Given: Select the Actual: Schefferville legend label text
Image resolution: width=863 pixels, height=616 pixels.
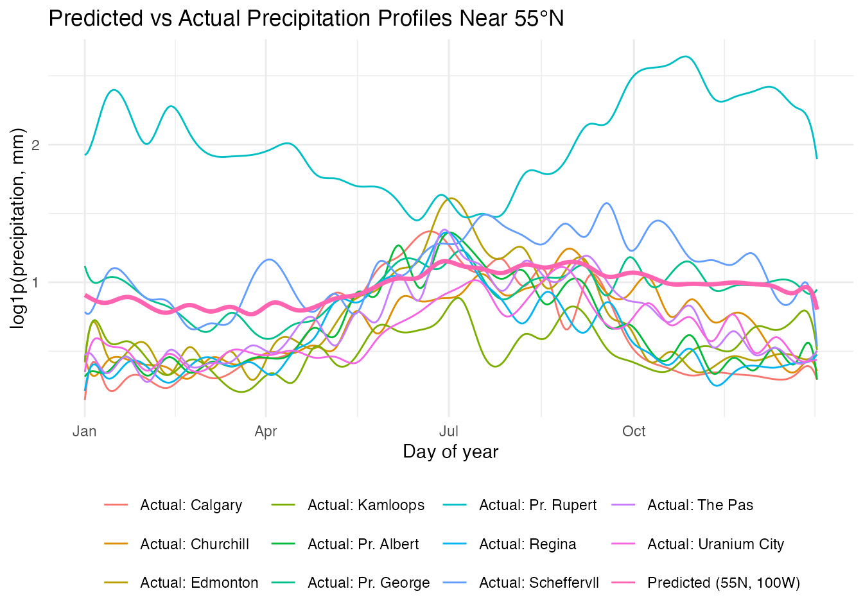Looking at the screenshot, I should 539,583.
